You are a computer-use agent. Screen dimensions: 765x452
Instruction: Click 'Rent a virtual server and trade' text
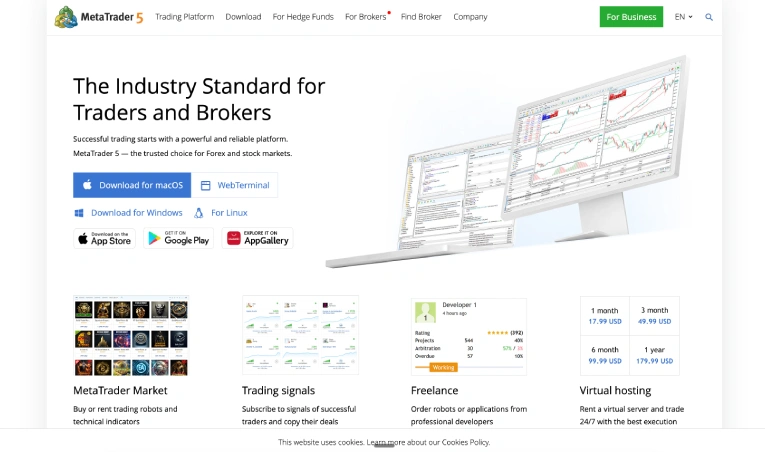coord(632,409)
